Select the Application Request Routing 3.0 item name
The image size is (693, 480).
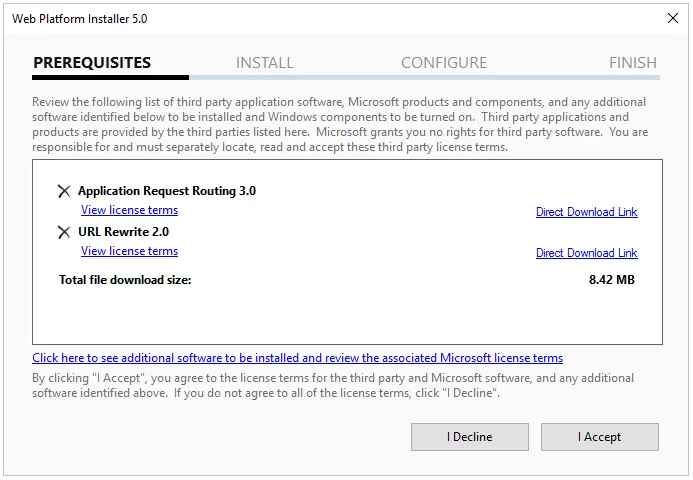[166, 191]
